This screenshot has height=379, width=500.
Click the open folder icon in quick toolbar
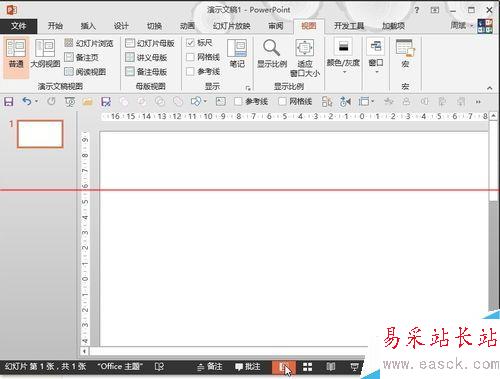pos(88,101)
